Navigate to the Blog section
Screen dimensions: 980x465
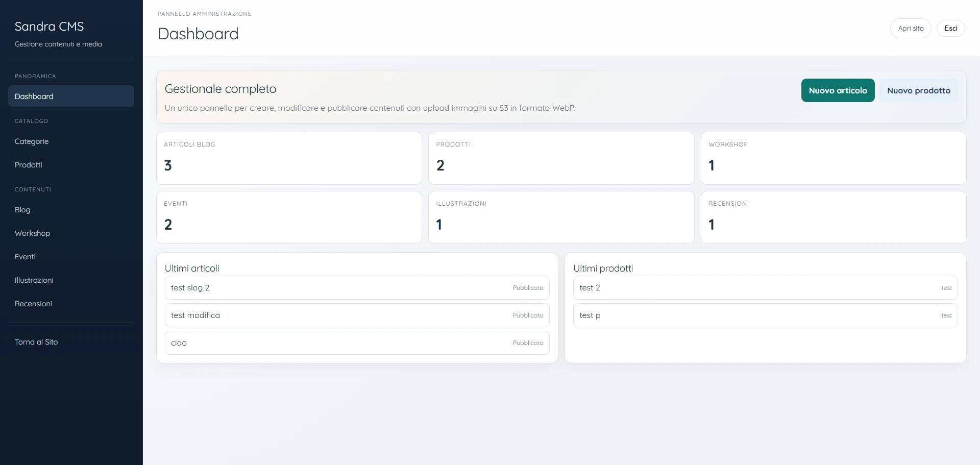[x=22, y=210]
